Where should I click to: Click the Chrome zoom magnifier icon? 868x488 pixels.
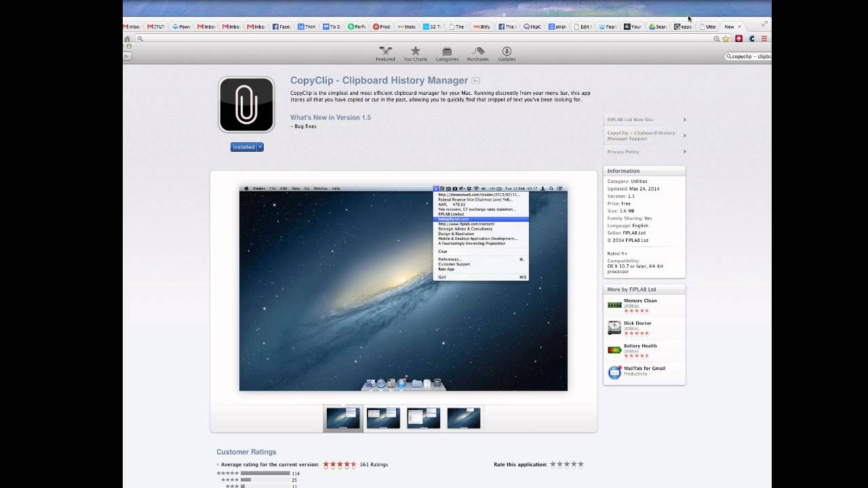tap(717, 39)
